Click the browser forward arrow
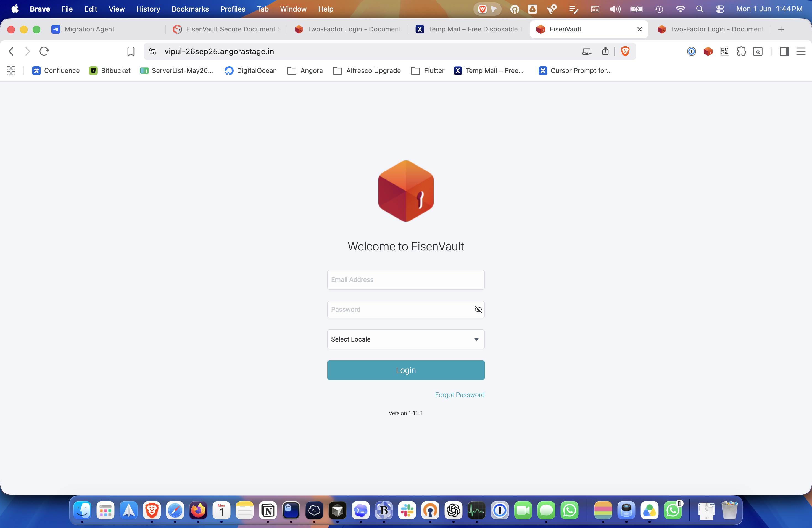The height and width of the screenshot is (528, 812). click(28, 52)
